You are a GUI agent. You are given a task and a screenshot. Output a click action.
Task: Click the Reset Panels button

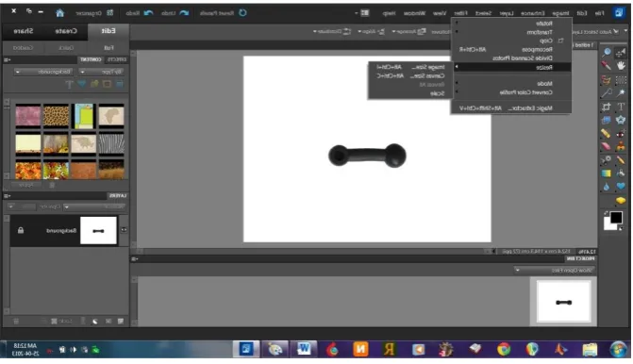[224, 13]
